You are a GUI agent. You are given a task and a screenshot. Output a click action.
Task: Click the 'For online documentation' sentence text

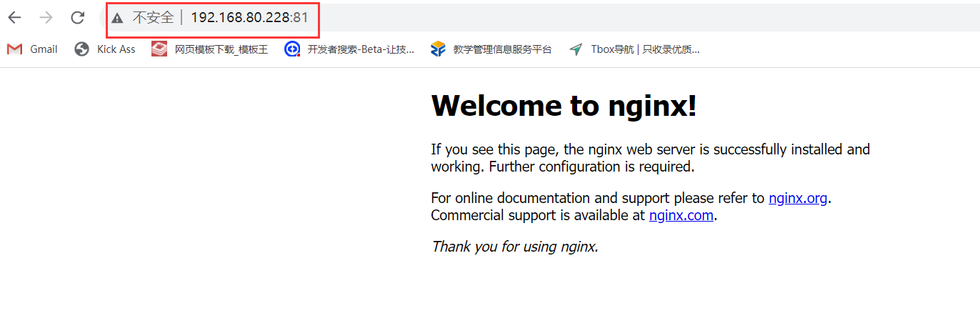pyautogui.click(x=599, y=199)
